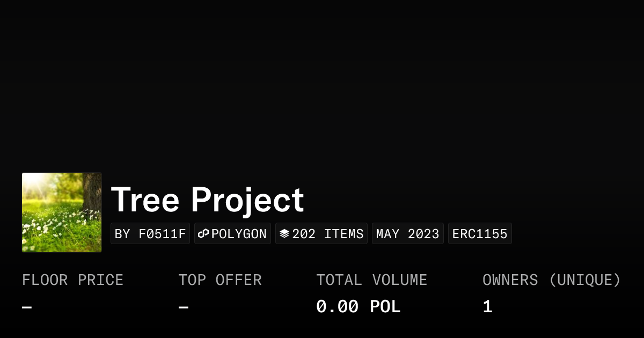The width and height of the screenshot is (644, 338).
Task: Click the FLOOR PRICE label
Action: click(73, 280)
